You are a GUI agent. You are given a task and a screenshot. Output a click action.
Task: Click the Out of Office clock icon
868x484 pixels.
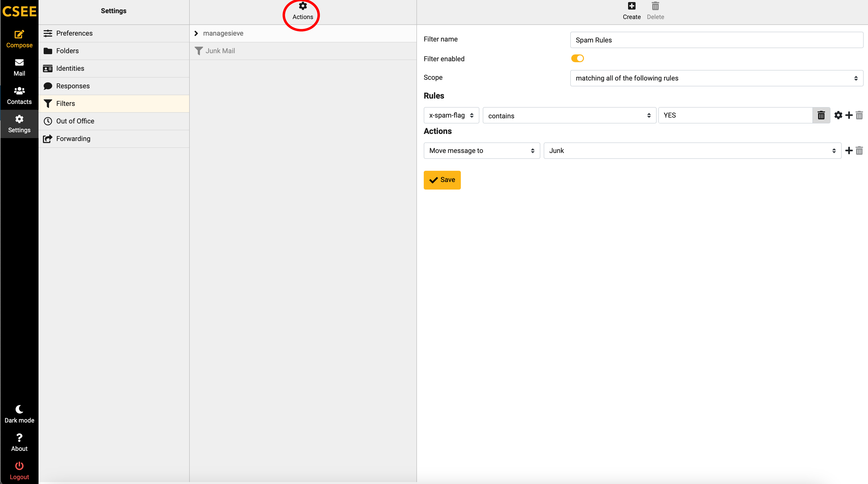pos(48,121)
